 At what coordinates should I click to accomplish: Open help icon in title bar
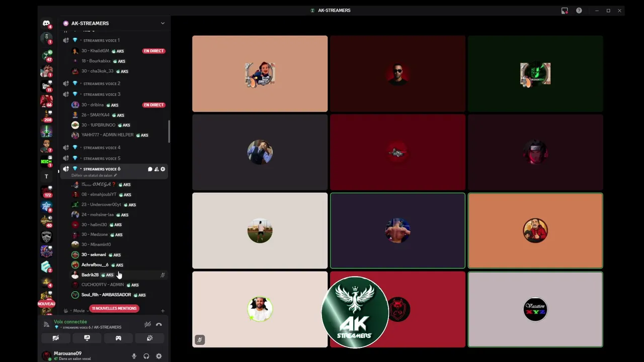click(x=579, y=11)
